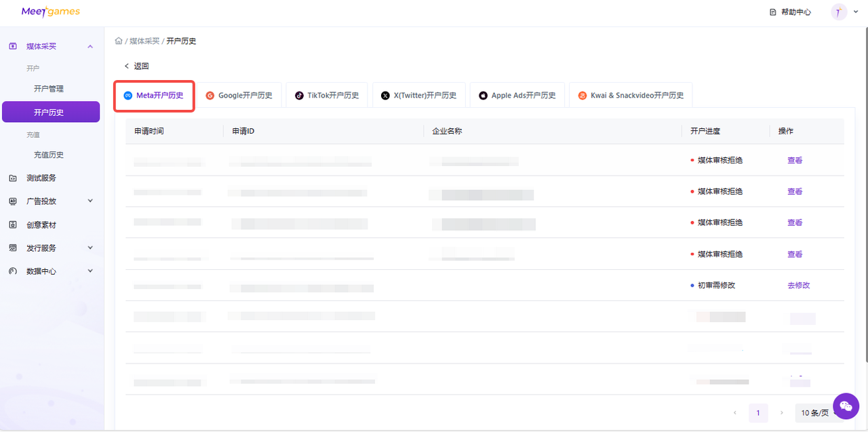The height and width of the screenshot is (432, 868).
Task: Open the 创意素材 menu item
Action: click(x=41, y=224)
